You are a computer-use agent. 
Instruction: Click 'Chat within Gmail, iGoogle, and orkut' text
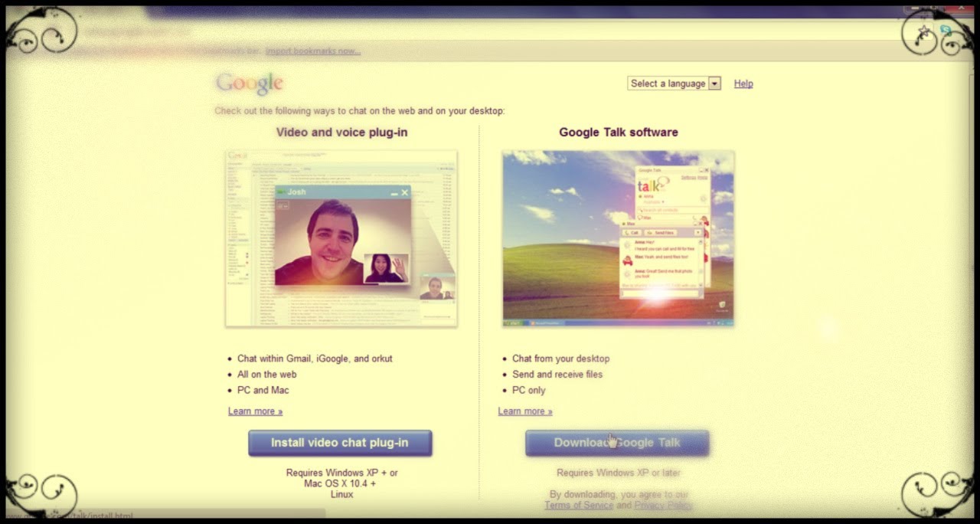(315, 359)
